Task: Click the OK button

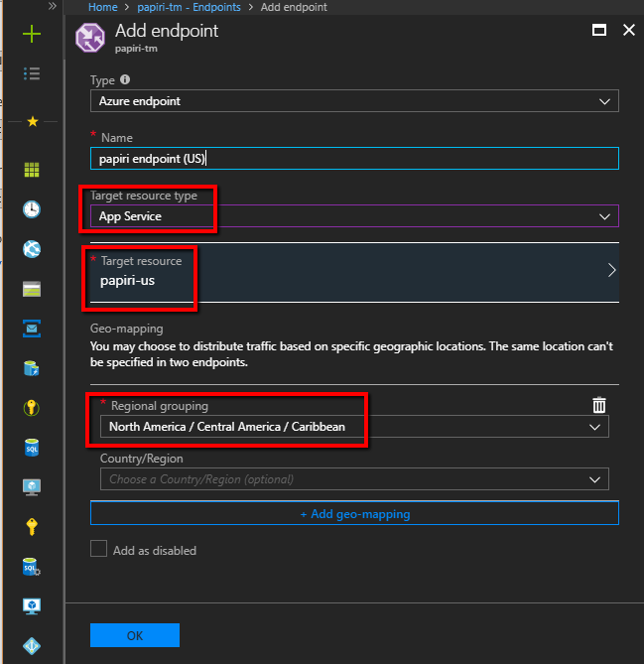Action: coord(135,635)
